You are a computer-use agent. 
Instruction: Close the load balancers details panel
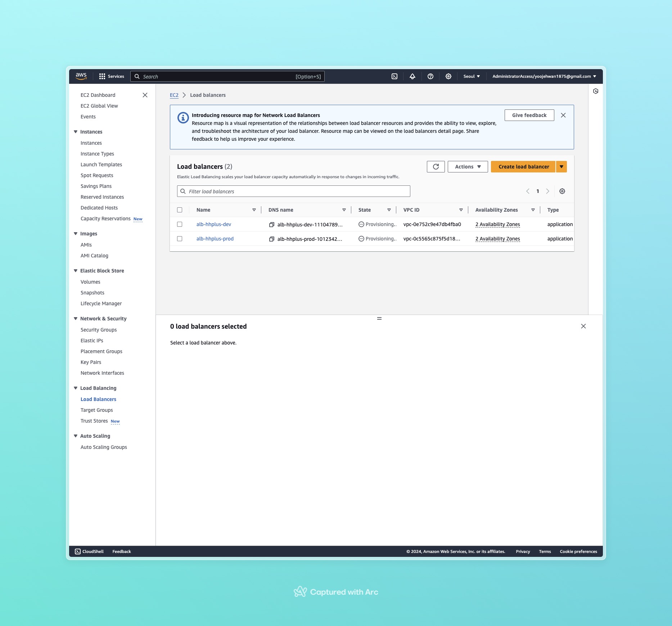(583, 326)
